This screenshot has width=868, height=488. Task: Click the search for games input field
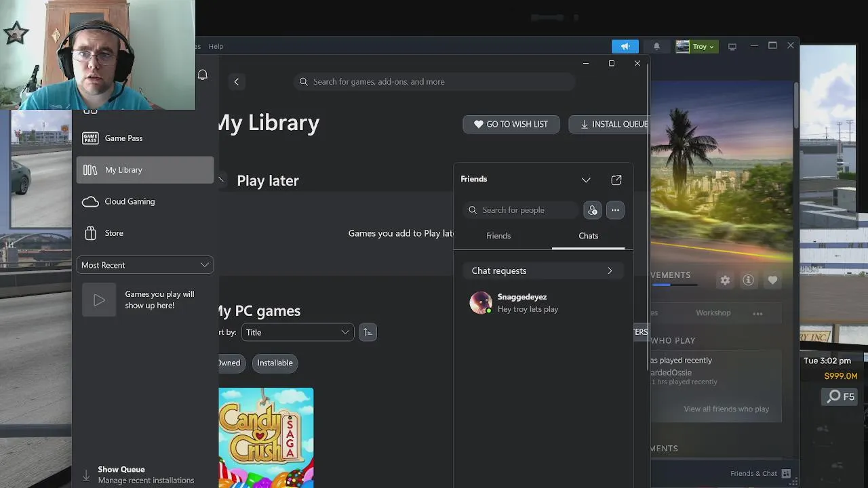coord(434,82)
